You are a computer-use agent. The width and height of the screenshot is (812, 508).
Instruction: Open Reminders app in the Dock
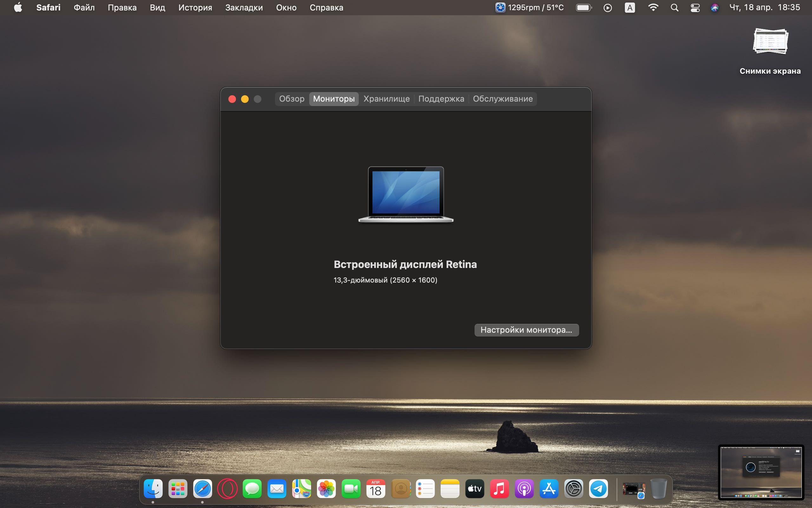coord(425,489)
